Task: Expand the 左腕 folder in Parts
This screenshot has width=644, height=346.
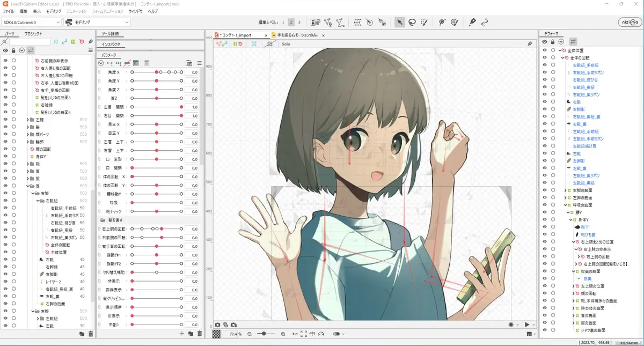Action: tap(28, 119)
